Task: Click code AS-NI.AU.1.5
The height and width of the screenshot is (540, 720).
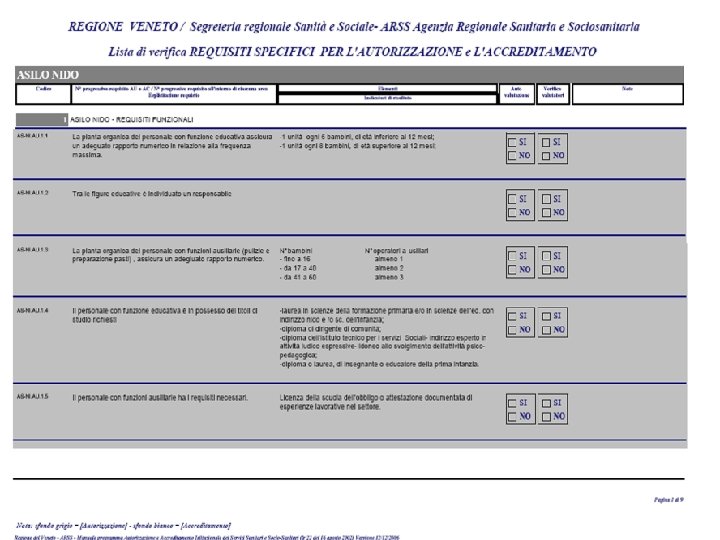Action: click(32, 396)
